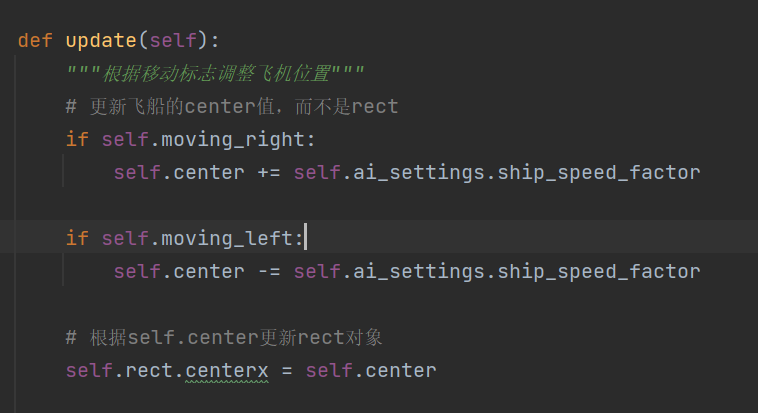Click the -= operator
The height and width of the screenshot is (413, 758).
tap(269, 272)
